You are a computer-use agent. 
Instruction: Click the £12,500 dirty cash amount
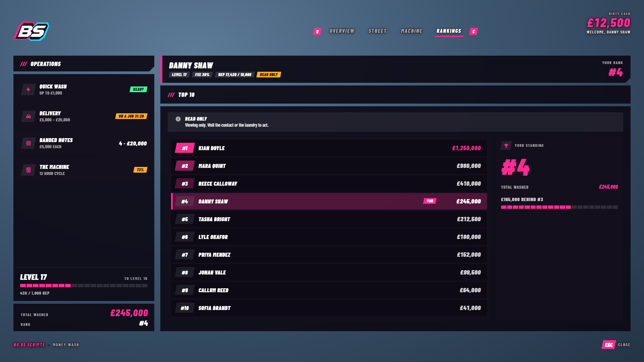point(608,23)
